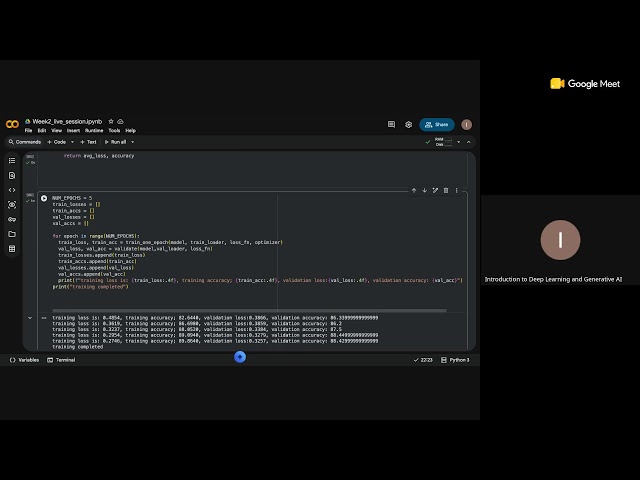The width and height of the screenshot is (640, 480).
Task: Click the horizontal scrollbar under code cell
Action: pos(249,310)
